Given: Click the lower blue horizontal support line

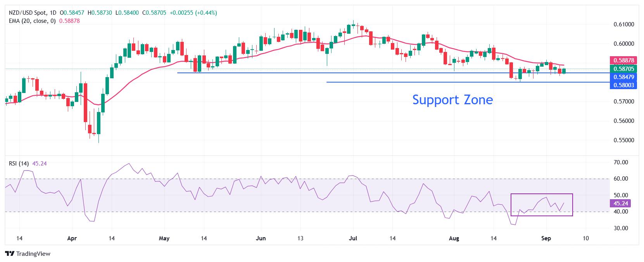Looking at the screenshot, I should click(x=468, y=82).
